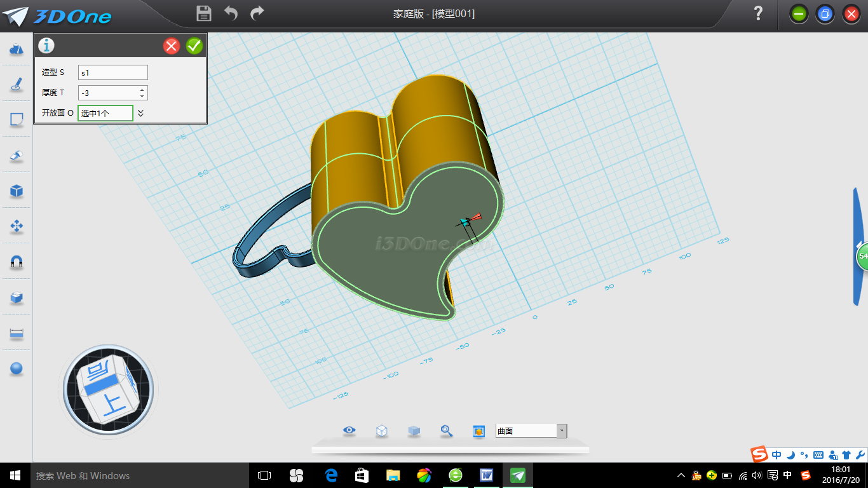Select the sketch drawing pen tool
The image size is (868, 488).
pos(17,85)
